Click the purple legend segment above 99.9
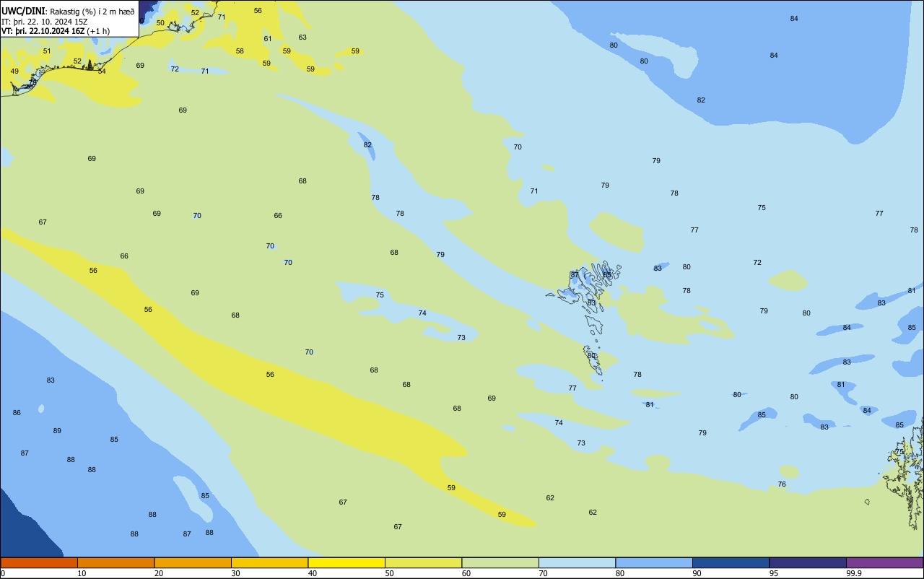Screen dimensions: 924x579 [x=885, y=562]
